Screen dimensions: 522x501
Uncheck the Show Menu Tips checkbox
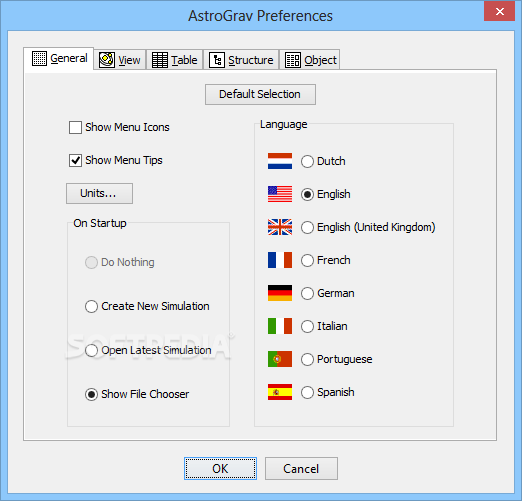click(75, 160)
